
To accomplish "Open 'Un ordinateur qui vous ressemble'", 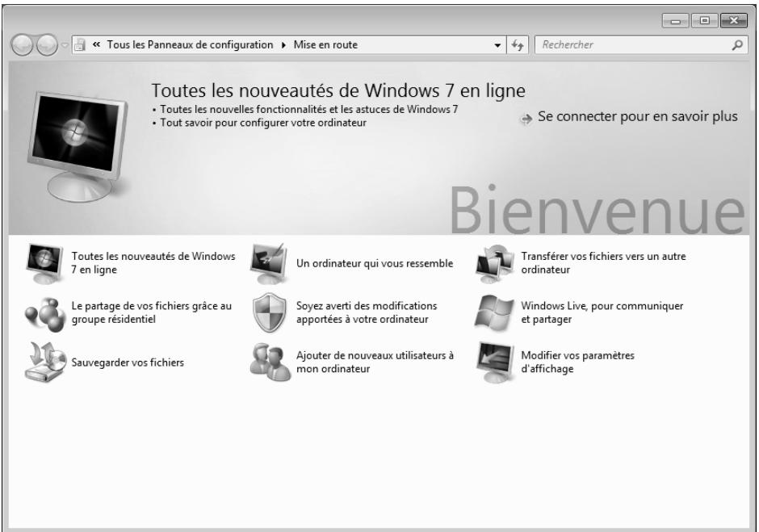I will pos(375,263).
